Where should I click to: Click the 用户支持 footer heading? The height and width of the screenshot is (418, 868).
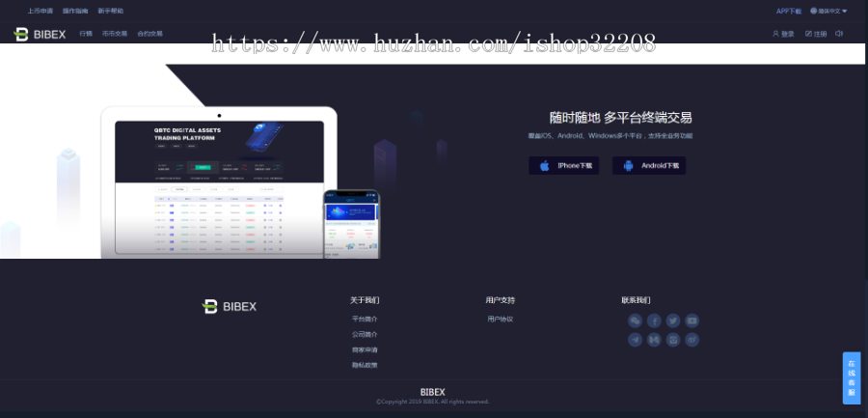point(501,300)
